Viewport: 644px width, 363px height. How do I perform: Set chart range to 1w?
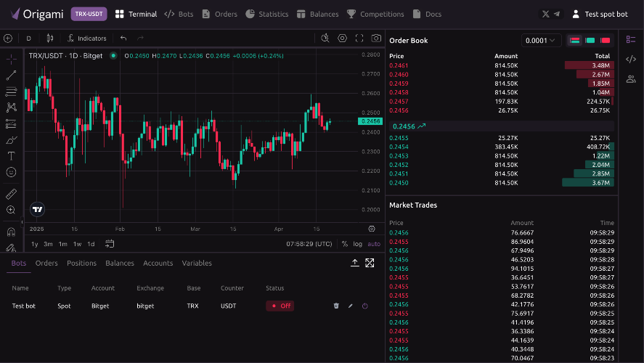[x=77, y=244]
